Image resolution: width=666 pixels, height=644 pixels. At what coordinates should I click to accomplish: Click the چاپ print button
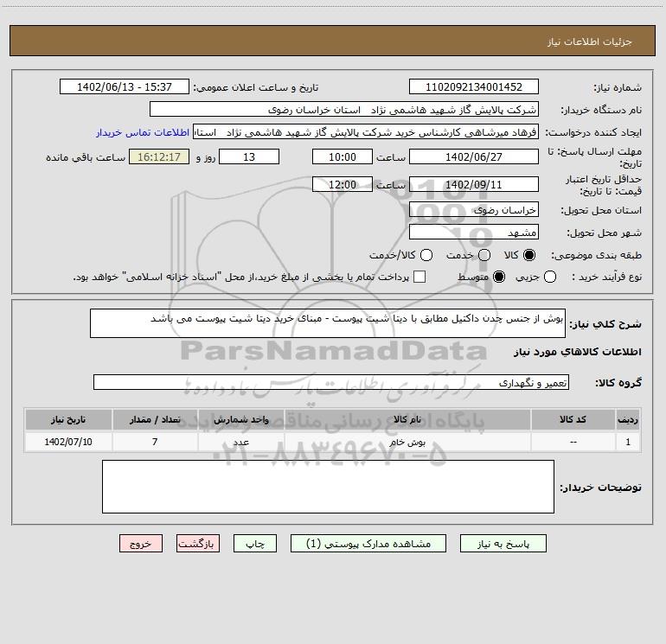pyautogui.click(x=255, y=544)
